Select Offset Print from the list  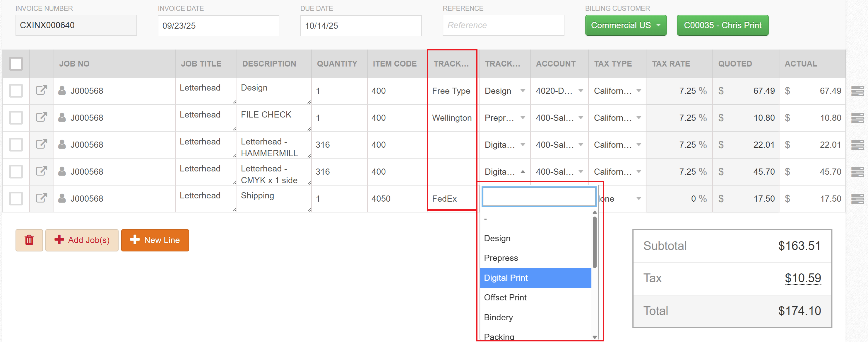click(505, 297)
